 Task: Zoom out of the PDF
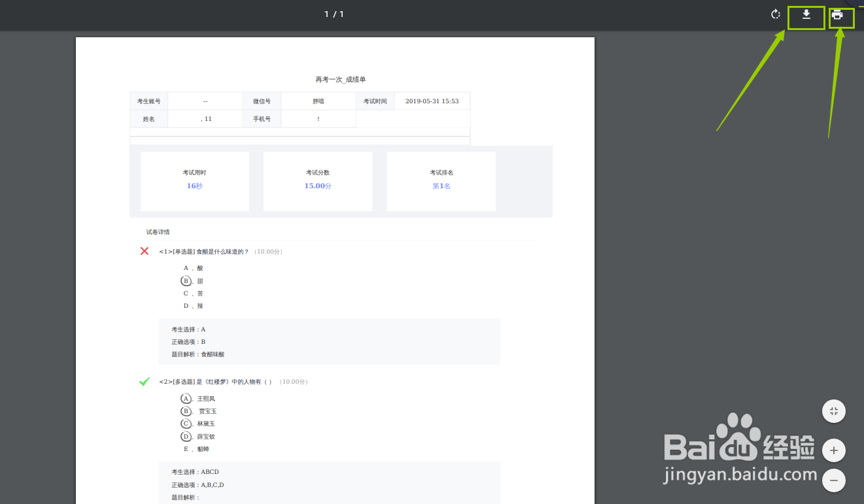pyautogui.click(x=834, y=480)
